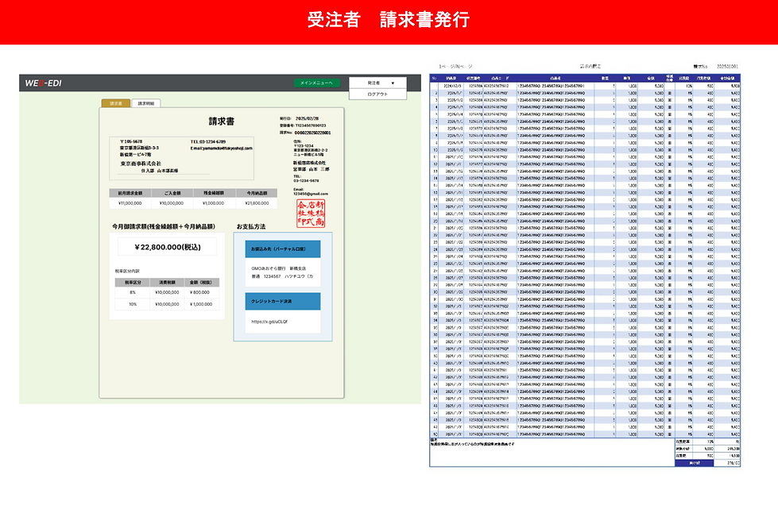
Task: Click the first data row of the detail sheet
Action: (x=585, y=86)
